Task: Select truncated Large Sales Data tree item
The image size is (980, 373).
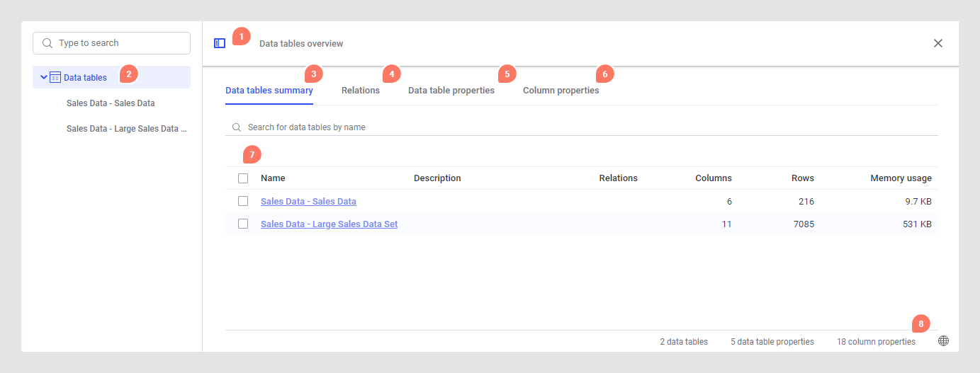Action: (x=126, y=129)
